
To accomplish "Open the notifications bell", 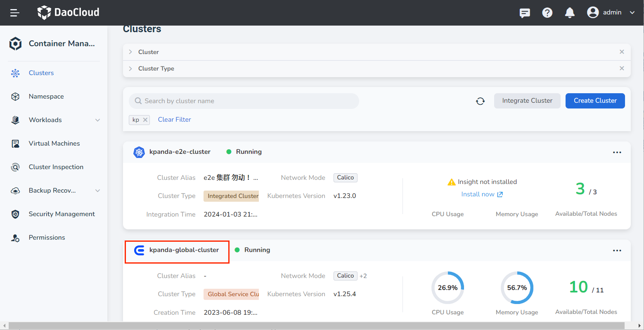I will [x=570, y=13].
